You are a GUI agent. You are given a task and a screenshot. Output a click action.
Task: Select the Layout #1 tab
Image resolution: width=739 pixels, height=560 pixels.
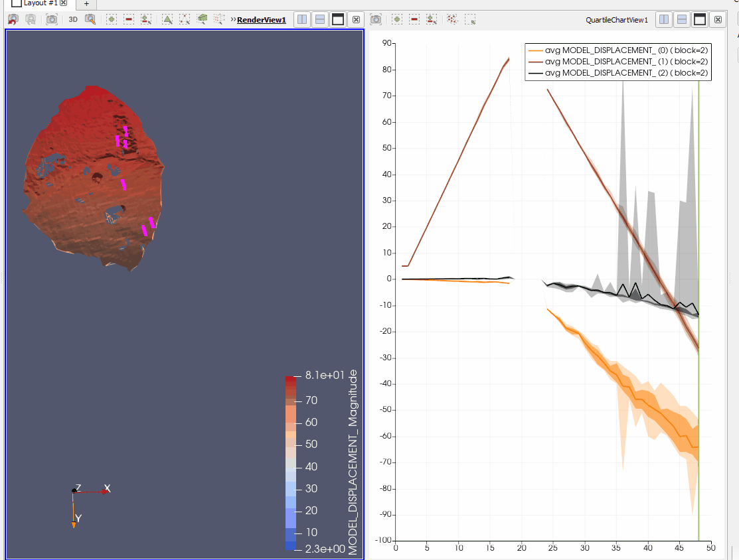pos(40,3)
